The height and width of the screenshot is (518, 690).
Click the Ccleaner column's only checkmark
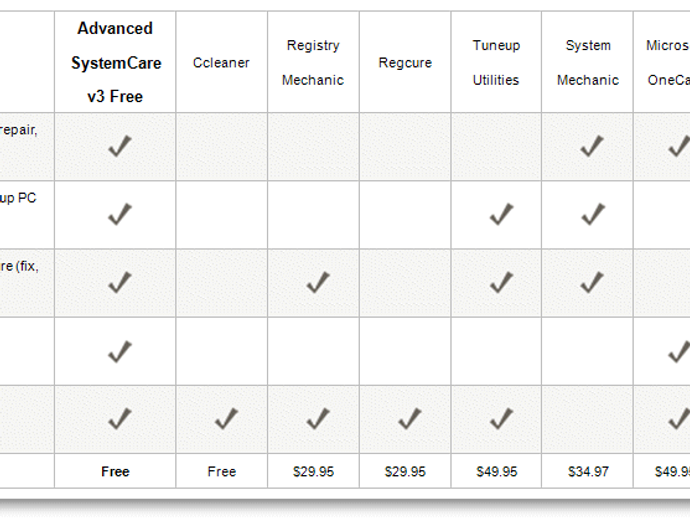[226, 419]
